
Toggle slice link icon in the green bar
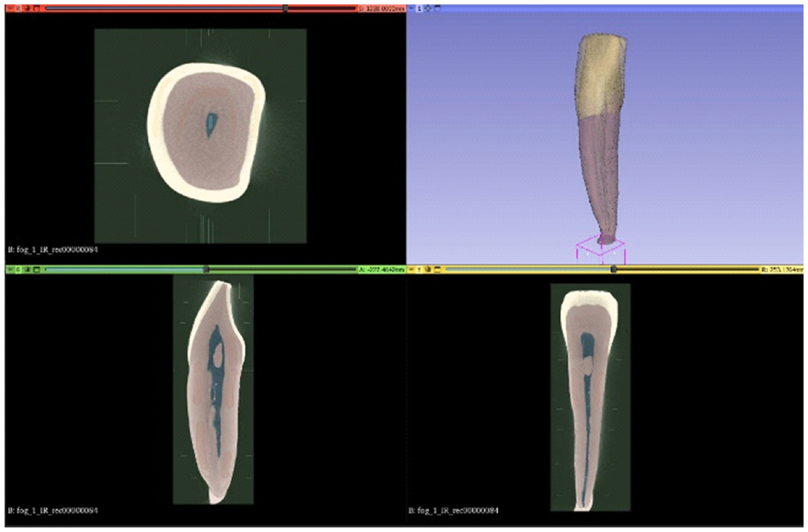pos(27,270)
